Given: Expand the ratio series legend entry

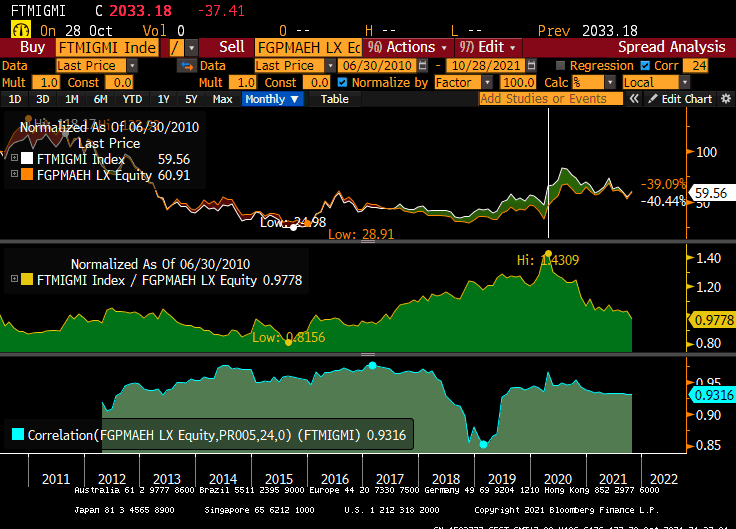Looking at the screenshot, I should click(x=15, y=279).
